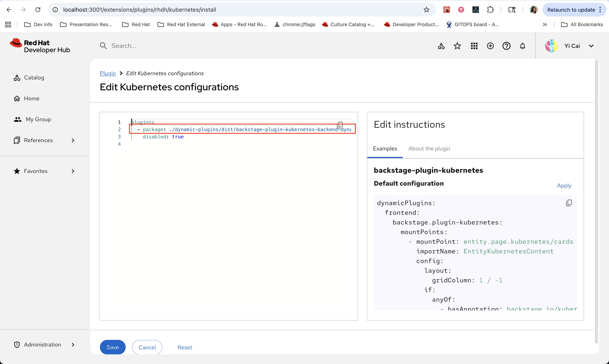
Task: Open the catalog icon in header
Action: [441, 46]
